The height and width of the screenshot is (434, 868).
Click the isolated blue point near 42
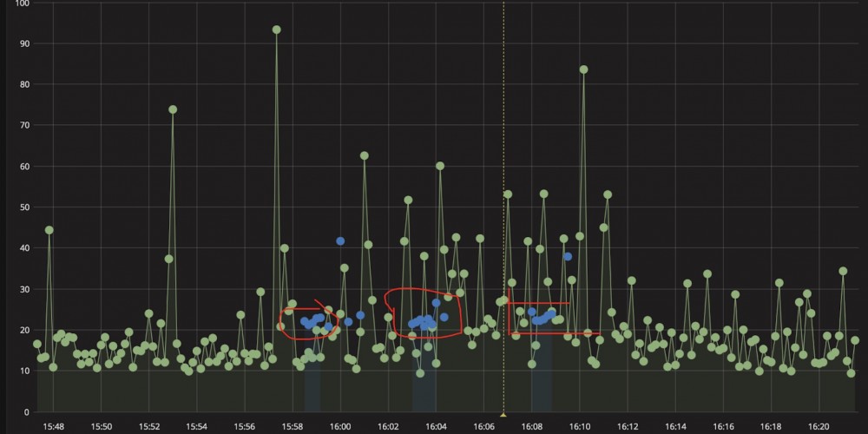tap(340, 241)
